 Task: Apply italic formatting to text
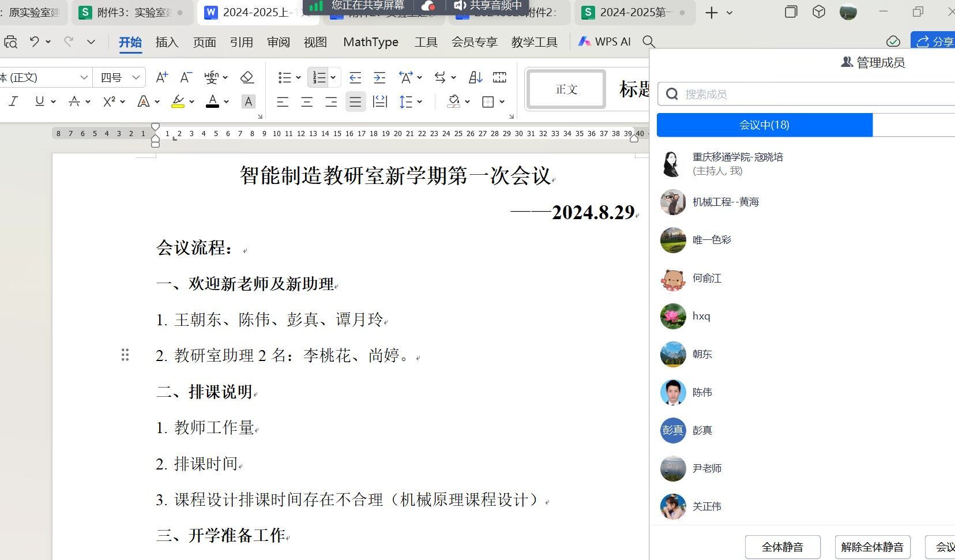(x=13, y=102)
